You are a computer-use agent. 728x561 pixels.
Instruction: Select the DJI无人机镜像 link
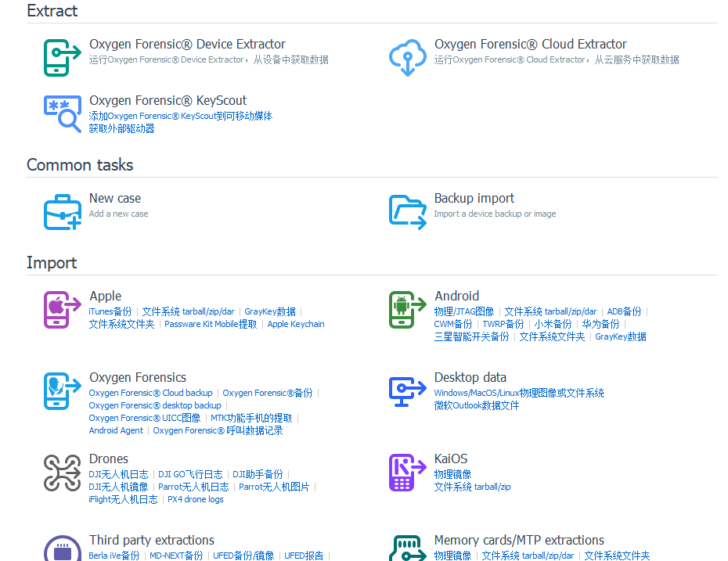[x=118, y=487]
